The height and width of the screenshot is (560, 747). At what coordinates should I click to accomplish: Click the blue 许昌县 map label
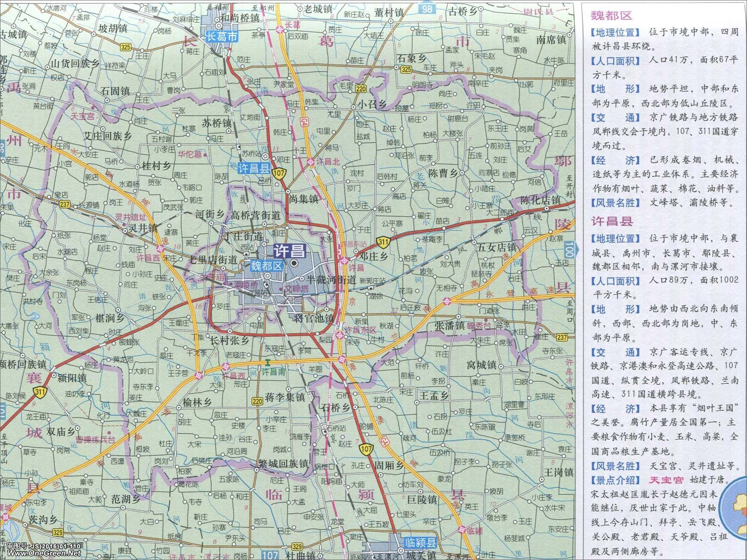coord(255,168)
